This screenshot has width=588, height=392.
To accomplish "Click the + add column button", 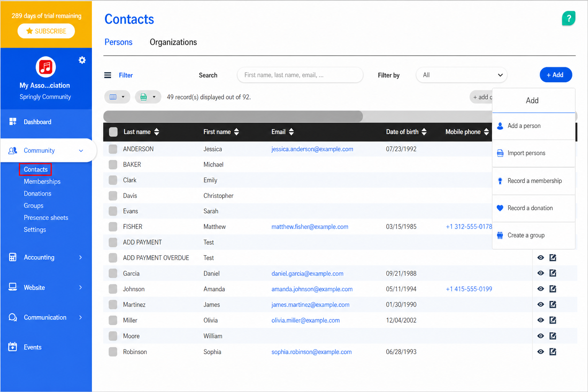I will [x=481, y=97].
